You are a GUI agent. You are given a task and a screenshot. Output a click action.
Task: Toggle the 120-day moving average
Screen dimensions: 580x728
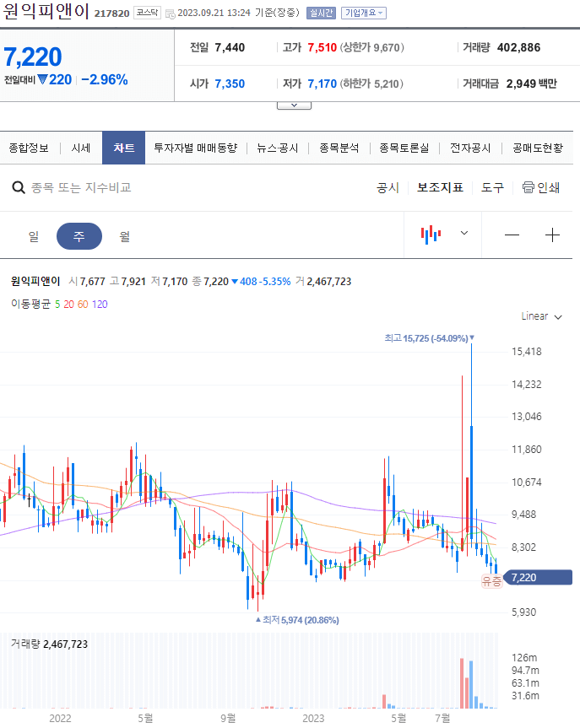pos(100,305)
